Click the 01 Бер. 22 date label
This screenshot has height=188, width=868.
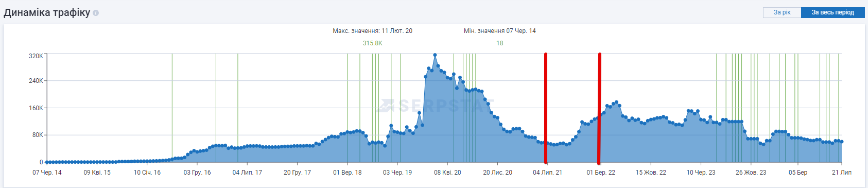click(601, 173)
